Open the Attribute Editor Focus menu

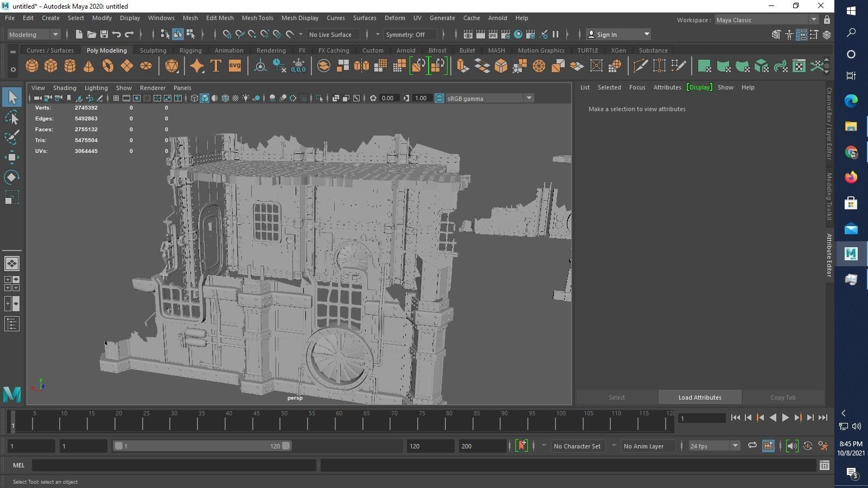coord(637,87)
